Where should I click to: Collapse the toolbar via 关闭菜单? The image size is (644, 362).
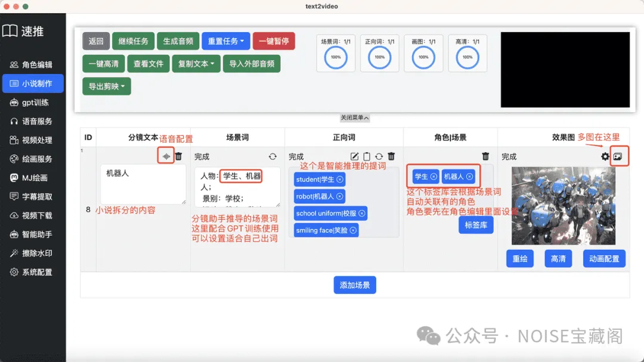355,118
